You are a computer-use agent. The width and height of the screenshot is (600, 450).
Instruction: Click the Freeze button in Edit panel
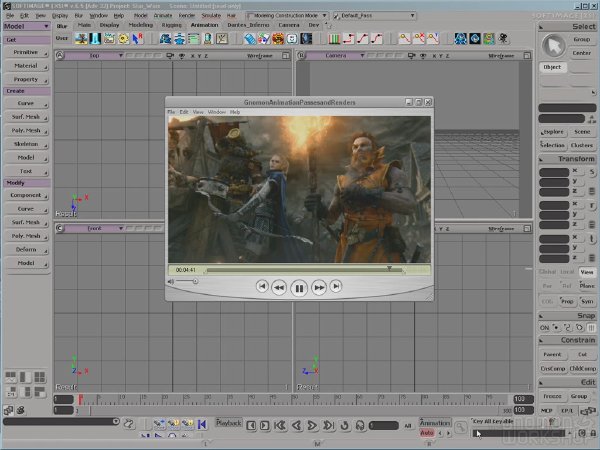point(553,396)
